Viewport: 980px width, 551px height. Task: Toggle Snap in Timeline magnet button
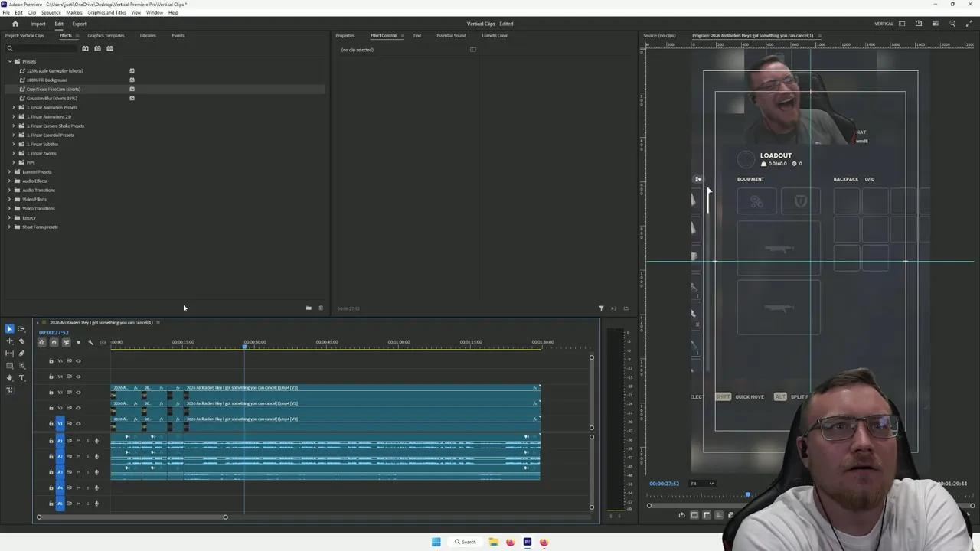[x=54, y=342]
